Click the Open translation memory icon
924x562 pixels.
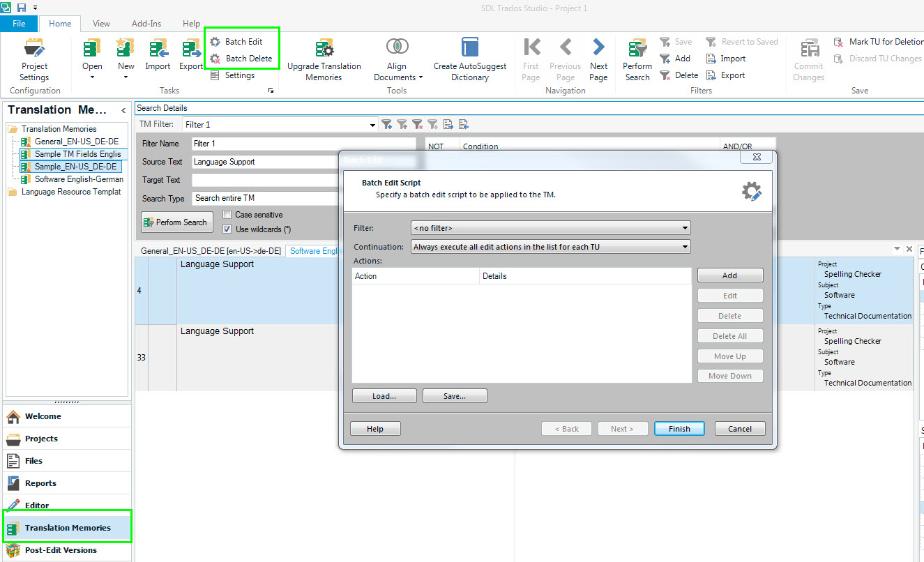point(92,49)
